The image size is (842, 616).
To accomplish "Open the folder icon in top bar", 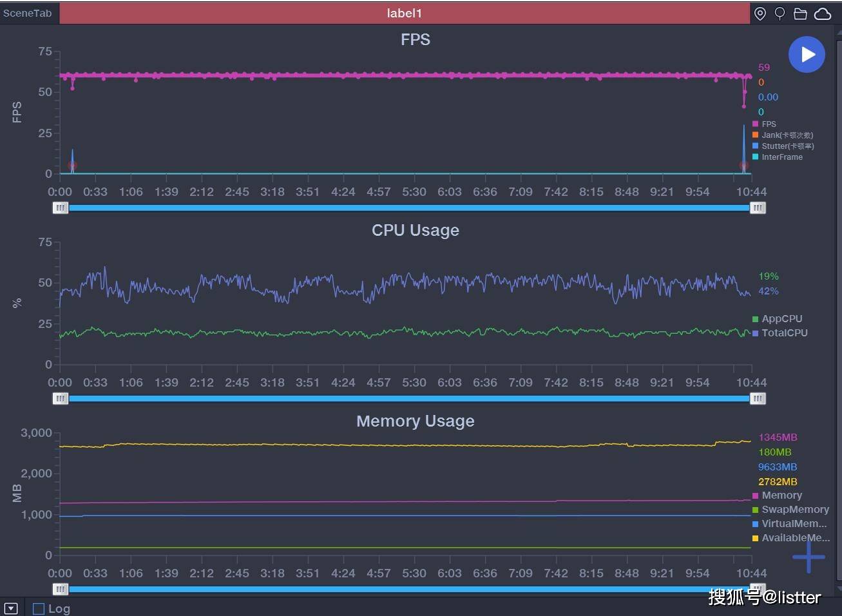I will pos(800,14).
